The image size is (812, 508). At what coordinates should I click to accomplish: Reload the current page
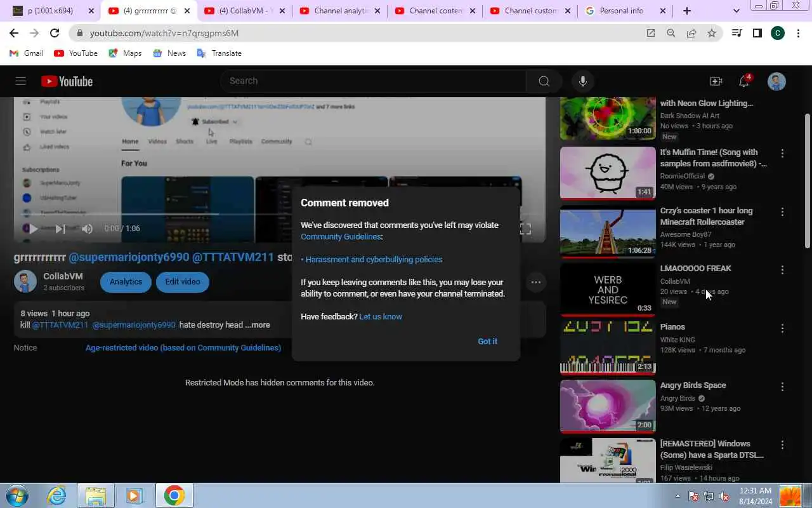click(55, 33)
